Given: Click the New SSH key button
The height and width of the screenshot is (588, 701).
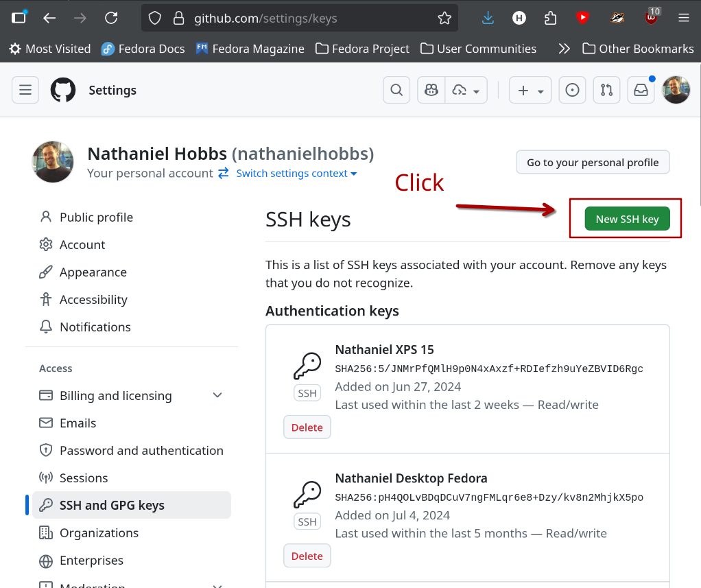Looking at the screenshot, I should (x=627, y=219).
